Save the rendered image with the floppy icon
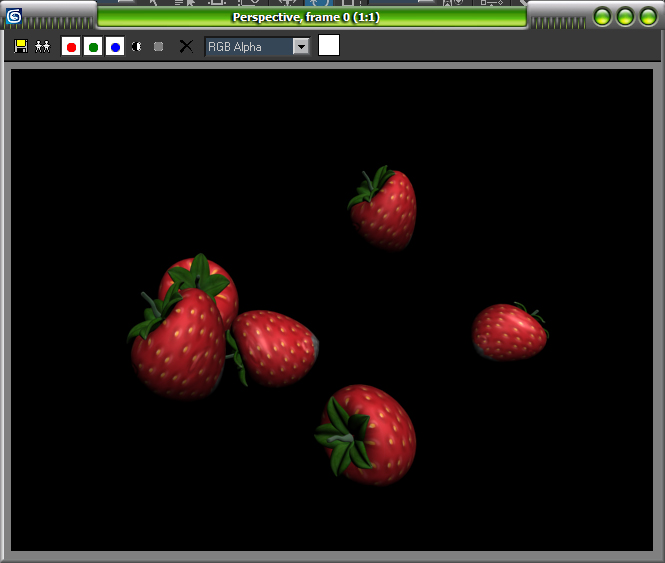This screenshot has width=665, height=563. (x=21, y=46)
